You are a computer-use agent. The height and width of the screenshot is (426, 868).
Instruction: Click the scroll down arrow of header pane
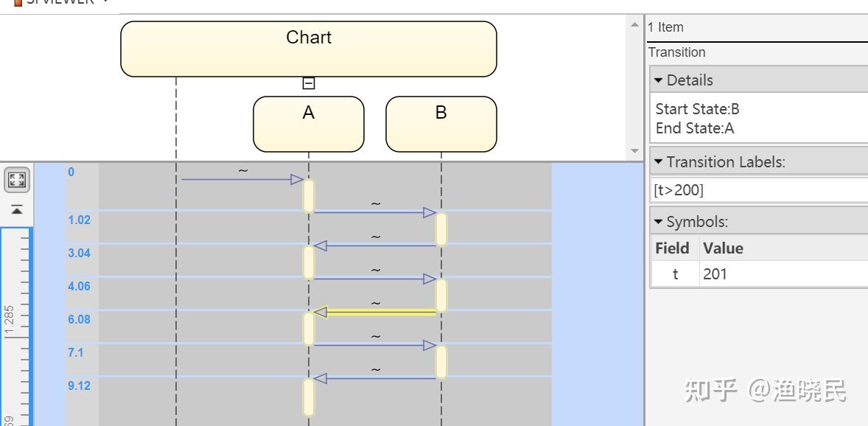point(634,151)
